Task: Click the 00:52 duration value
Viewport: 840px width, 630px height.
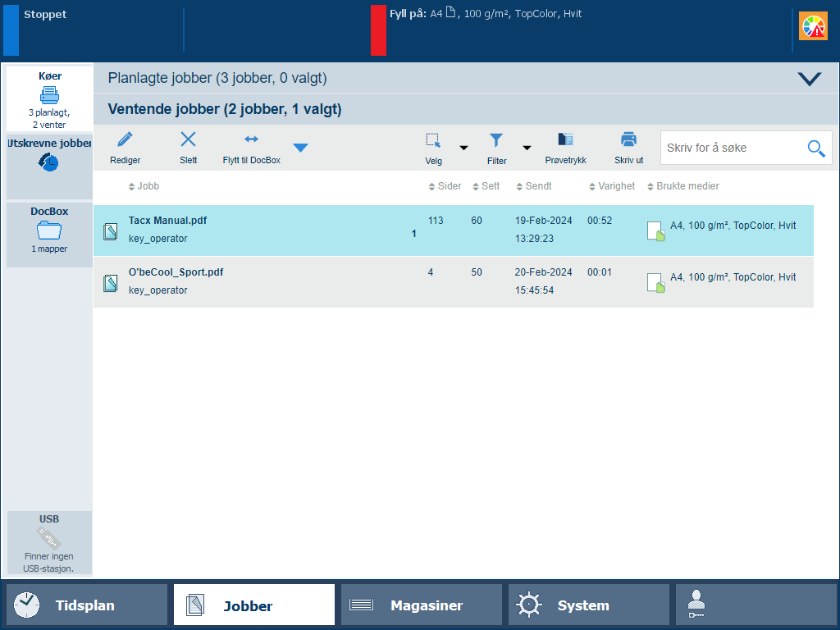Action: (600, 221)
